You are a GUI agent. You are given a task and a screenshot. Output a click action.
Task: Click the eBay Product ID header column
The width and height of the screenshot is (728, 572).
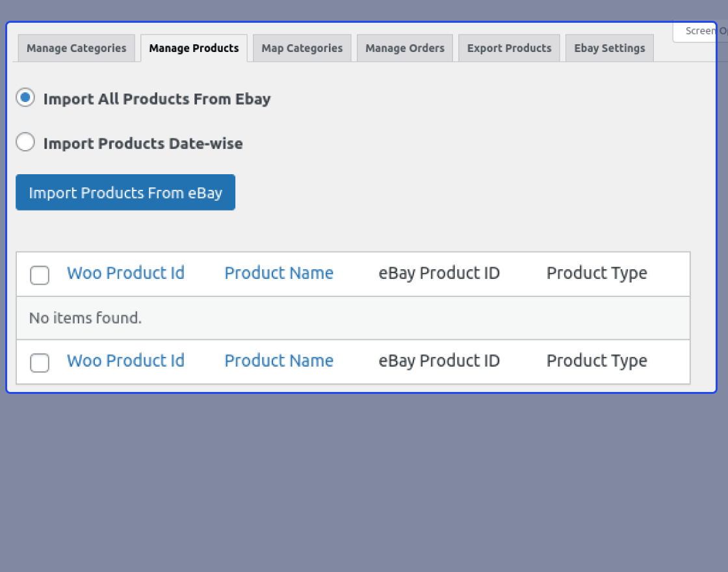click(x=439, y=273)
